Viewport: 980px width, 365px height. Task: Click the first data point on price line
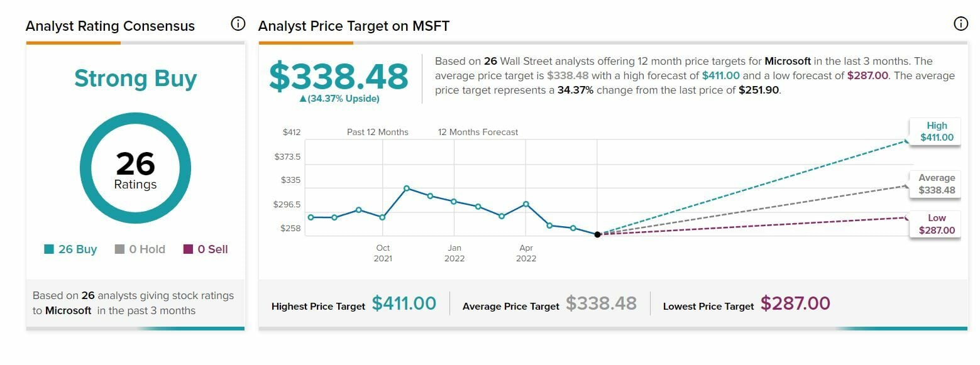coord(311,217)
